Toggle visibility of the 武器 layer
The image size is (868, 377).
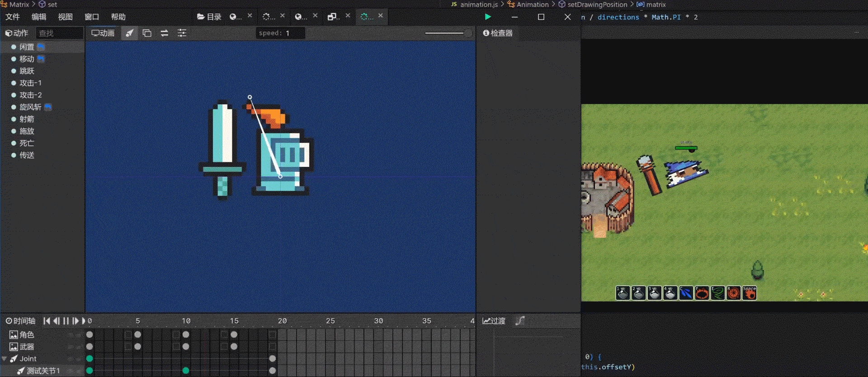tap(70, 347)
